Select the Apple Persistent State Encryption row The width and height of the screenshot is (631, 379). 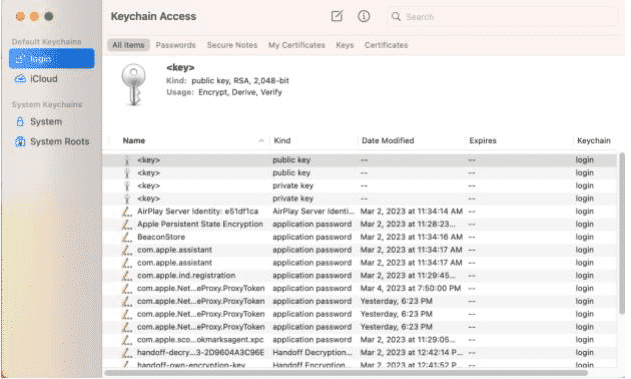pyautogui.click(x=359, y=224)
